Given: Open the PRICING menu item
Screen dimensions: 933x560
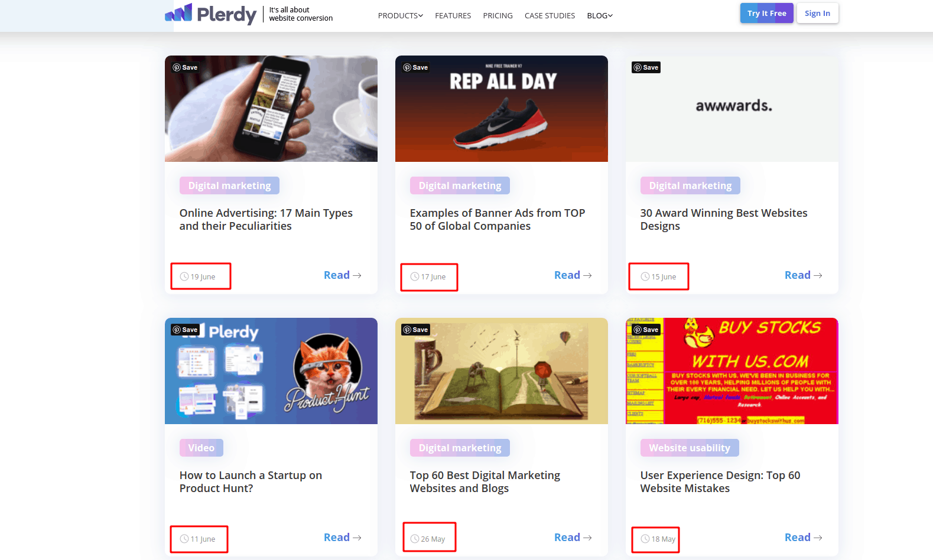Looking at the screenshot, I should pos(498,15).
